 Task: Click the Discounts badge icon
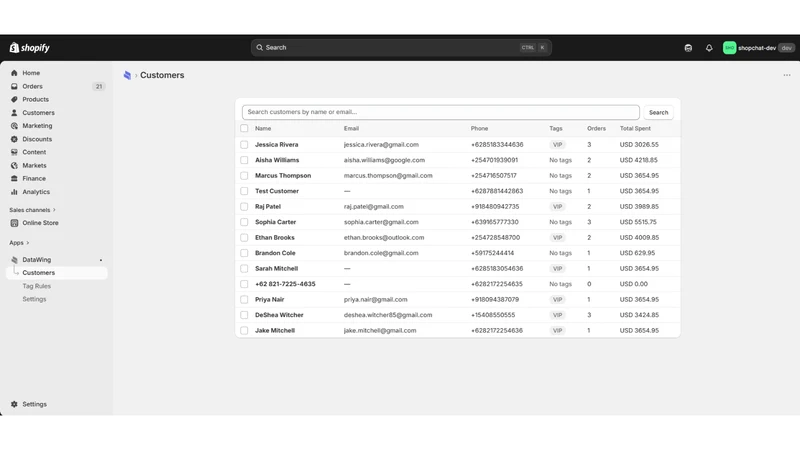pos(14,139)
